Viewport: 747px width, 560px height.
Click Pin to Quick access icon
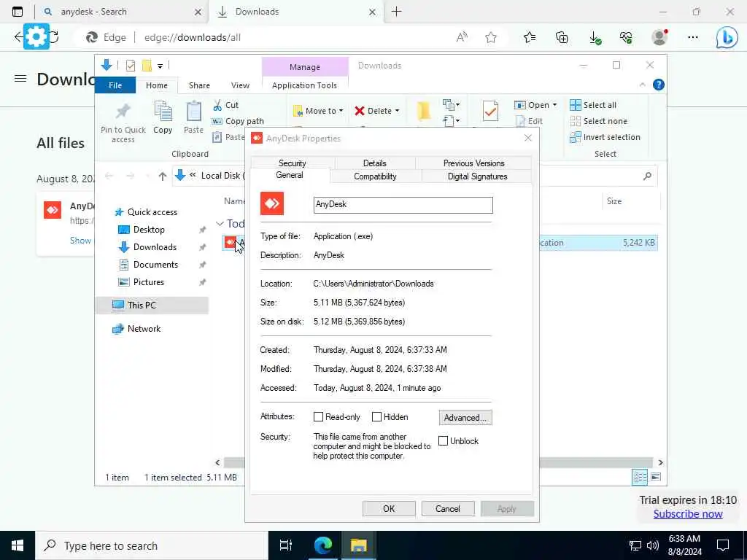123,112
